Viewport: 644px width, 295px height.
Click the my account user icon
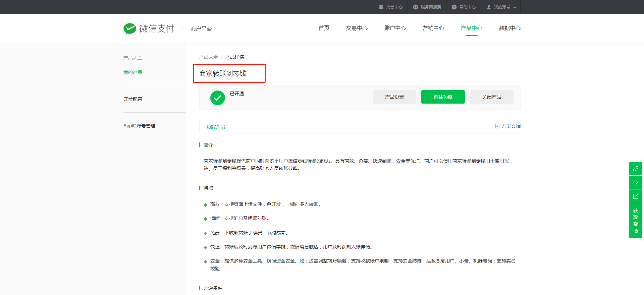[489, 7]
